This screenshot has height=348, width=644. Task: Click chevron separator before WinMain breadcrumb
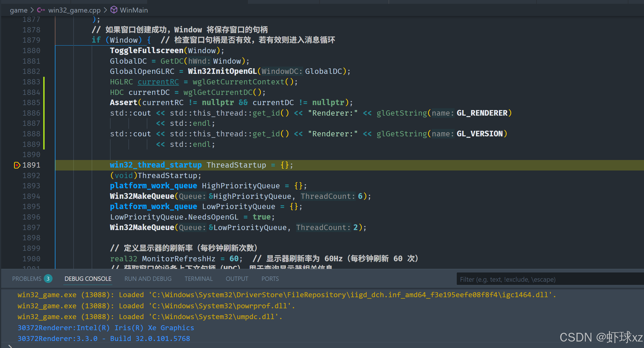tap(105, 10)
